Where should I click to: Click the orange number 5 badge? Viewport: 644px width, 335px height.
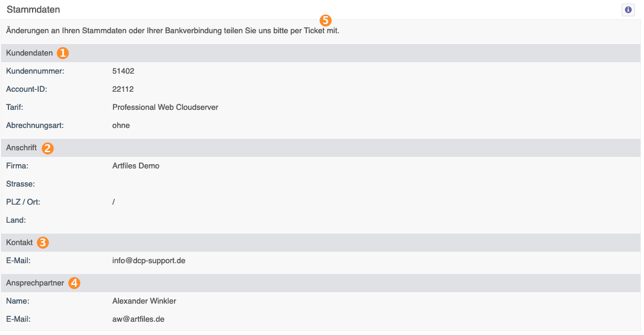[325, 20]
